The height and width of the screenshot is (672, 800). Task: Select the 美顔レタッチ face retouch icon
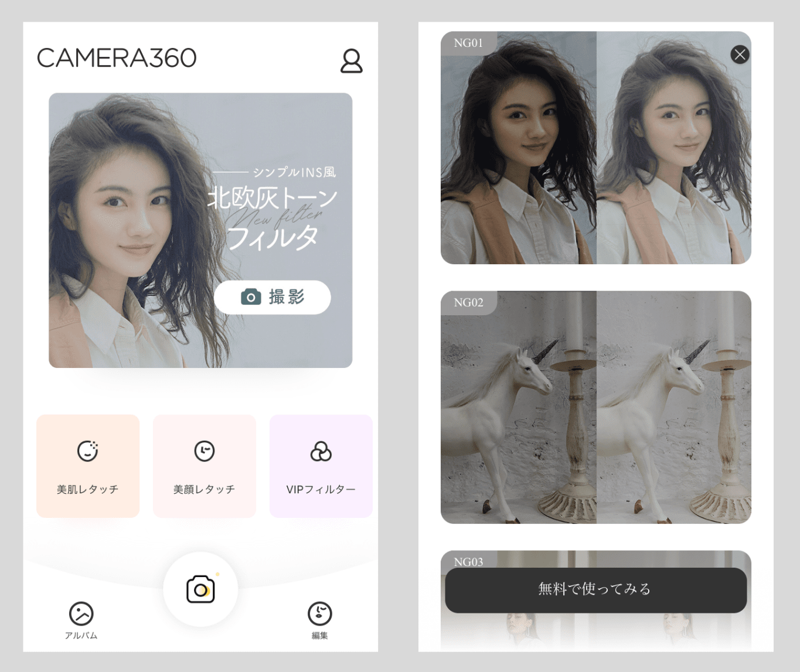pos(204,452)
